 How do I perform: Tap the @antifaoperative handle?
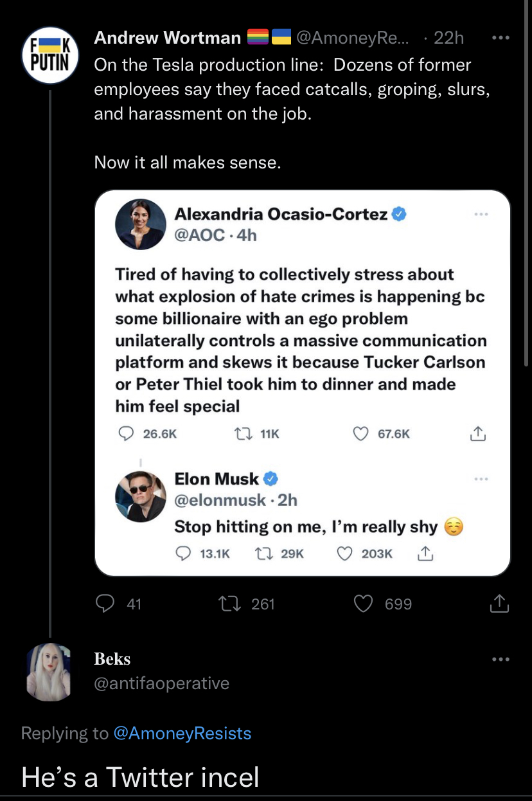point(161,683)
